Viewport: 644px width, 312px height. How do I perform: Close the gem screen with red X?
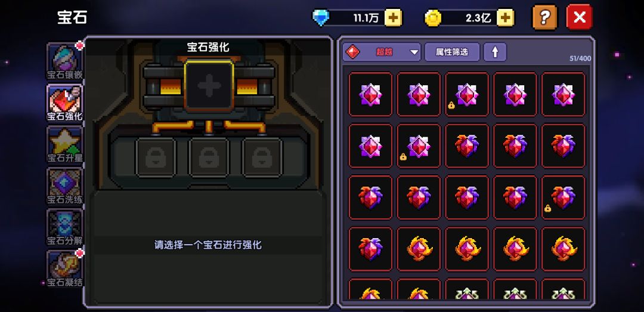pyautogui.click(x=579, y=17)
